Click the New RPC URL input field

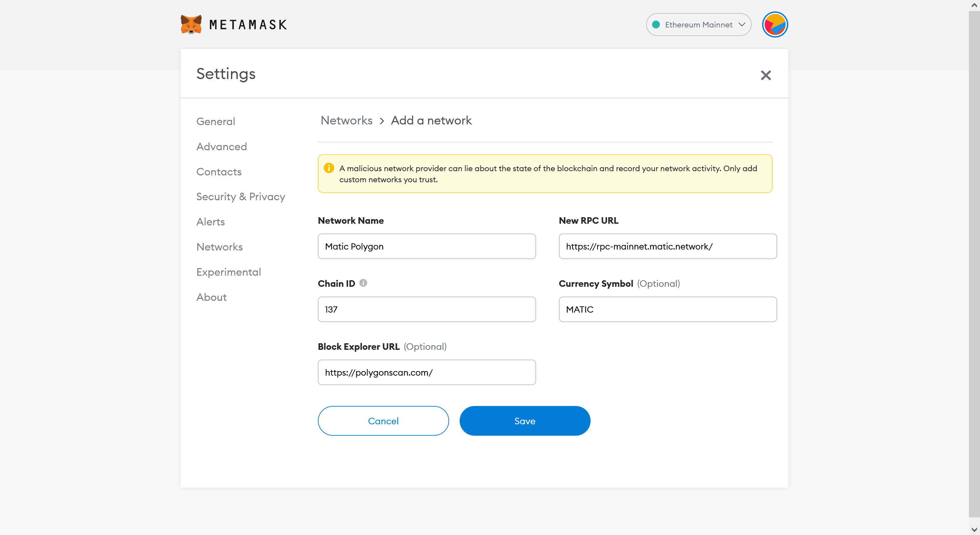667,246
